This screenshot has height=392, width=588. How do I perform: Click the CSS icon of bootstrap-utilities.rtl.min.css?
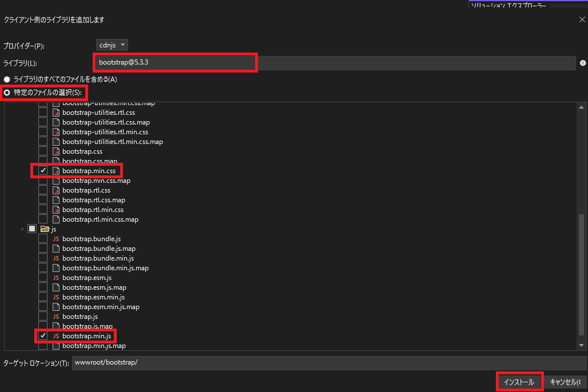pos(56,132)
